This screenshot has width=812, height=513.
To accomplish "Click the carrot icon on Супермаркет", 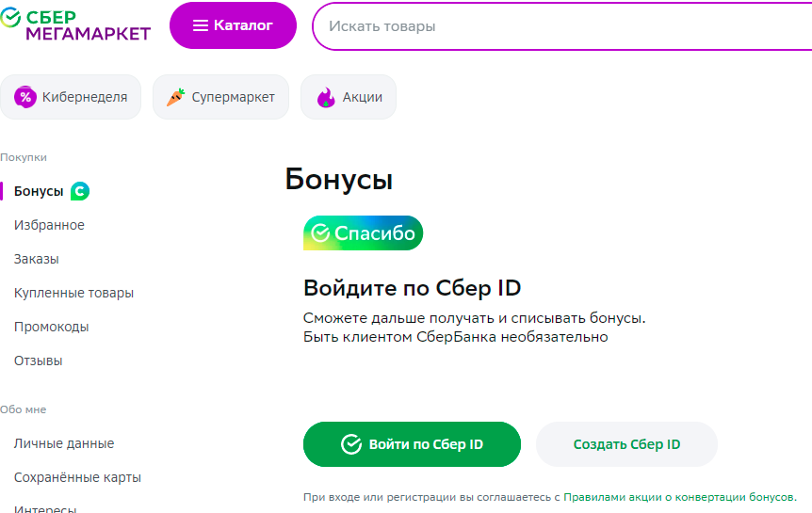I will coord(175,97).
